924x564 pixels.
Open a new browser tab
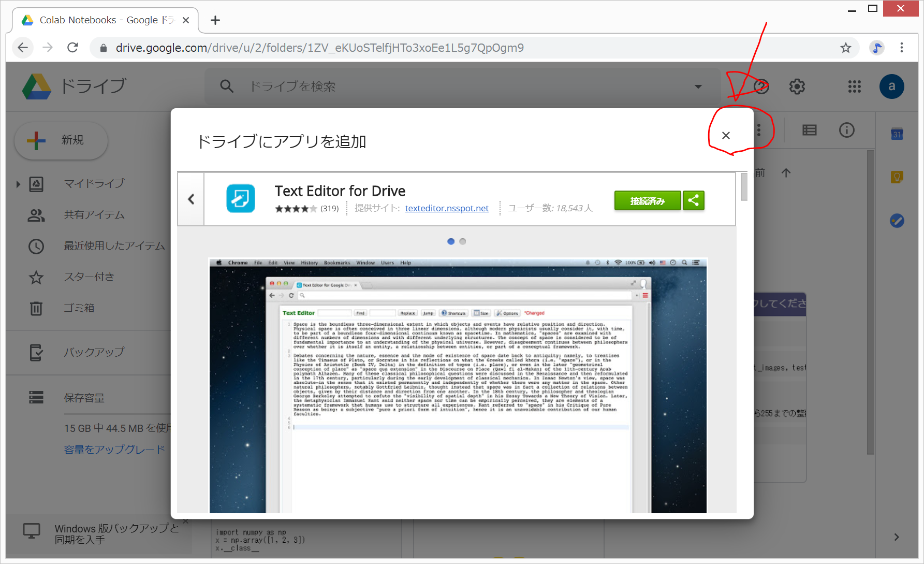pos(215,20)
